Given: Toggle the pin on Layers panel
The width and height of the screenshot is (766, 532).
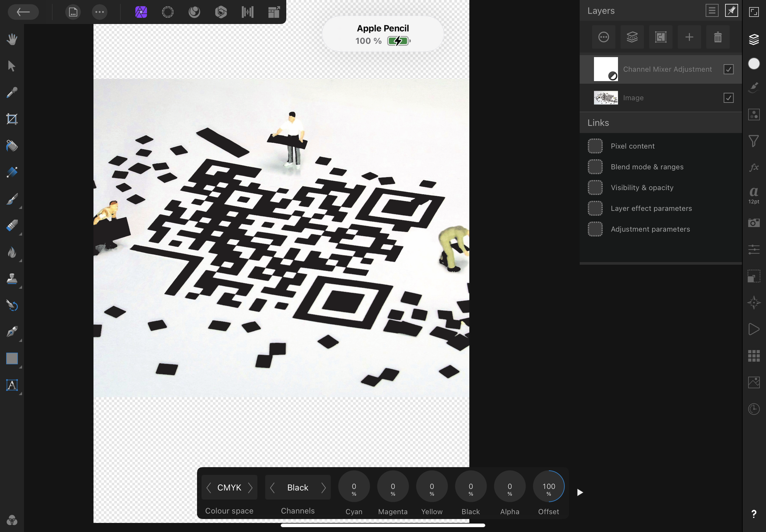Looking at the screenshot, I should tap(731, 11).
